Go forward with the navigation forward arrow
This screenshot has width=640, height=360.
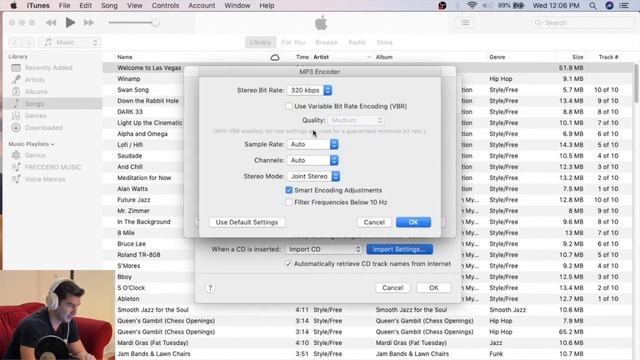click(x=28, y=42)
